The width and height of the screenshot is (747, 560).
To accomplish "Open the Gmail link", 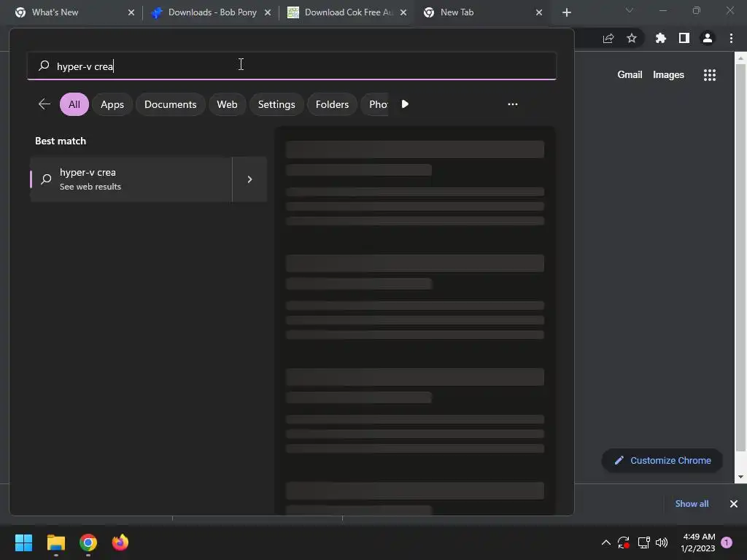I will point(630,75).
